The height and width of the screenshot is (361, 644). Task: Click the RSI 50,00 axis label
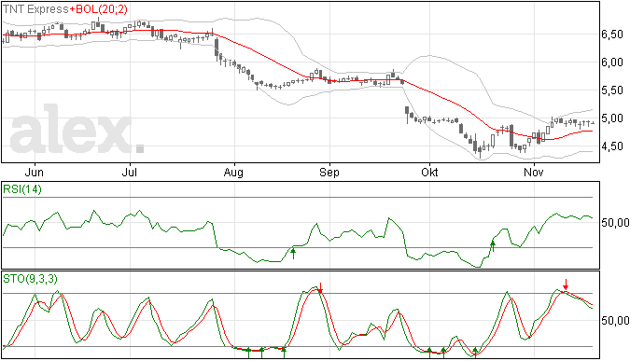pos(615,223)
